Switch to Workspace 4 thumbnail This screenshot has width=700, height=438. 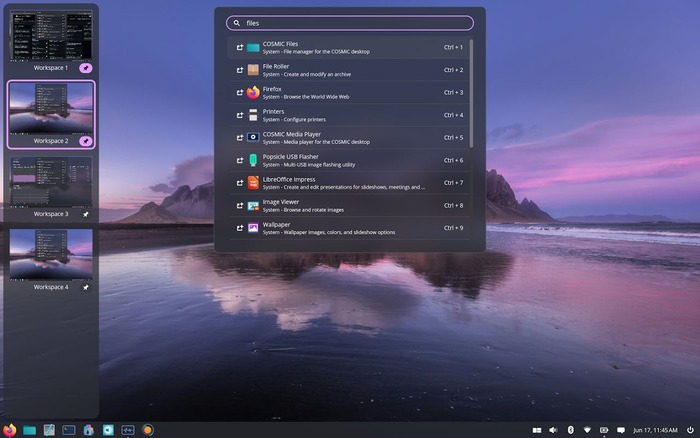pyautogui.click(x=51, y=254)
